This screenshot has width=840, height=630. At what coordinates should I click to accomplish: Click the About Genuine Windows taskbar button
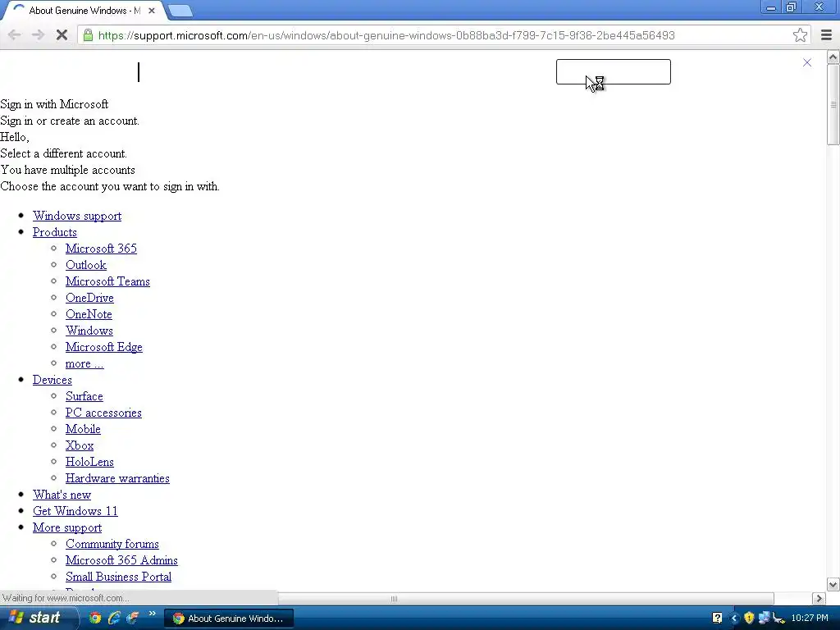(228, 619)
